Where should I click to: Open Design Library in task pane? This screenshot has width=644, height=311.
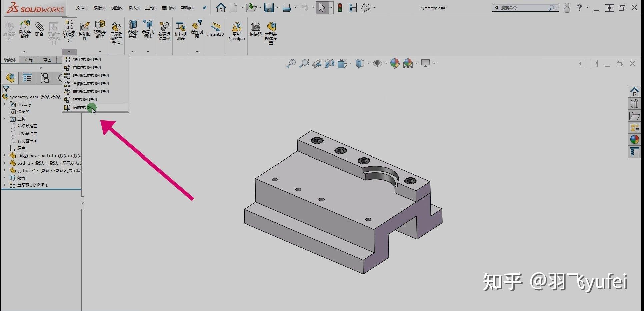click(x=634, y=104)
